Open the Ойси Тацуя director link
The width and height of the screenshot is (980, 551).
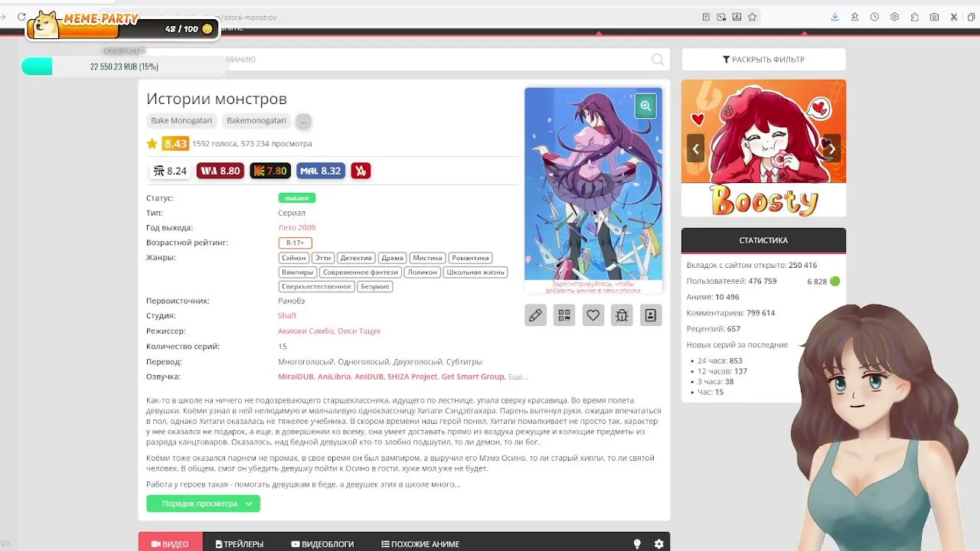pos(359,331)
